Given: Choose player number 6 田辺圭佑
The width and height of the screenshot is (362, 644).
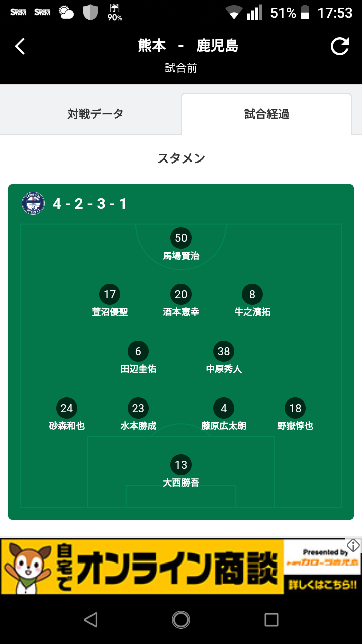Looking at the screenshot, I should [x=138, y=358].
